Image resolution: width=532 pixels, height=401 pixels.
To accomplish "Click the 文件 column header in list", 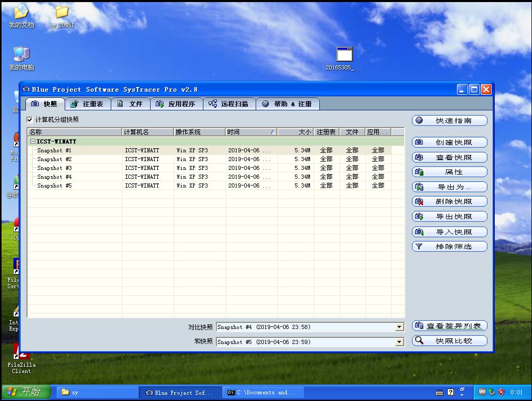I will tap(352, 132).
